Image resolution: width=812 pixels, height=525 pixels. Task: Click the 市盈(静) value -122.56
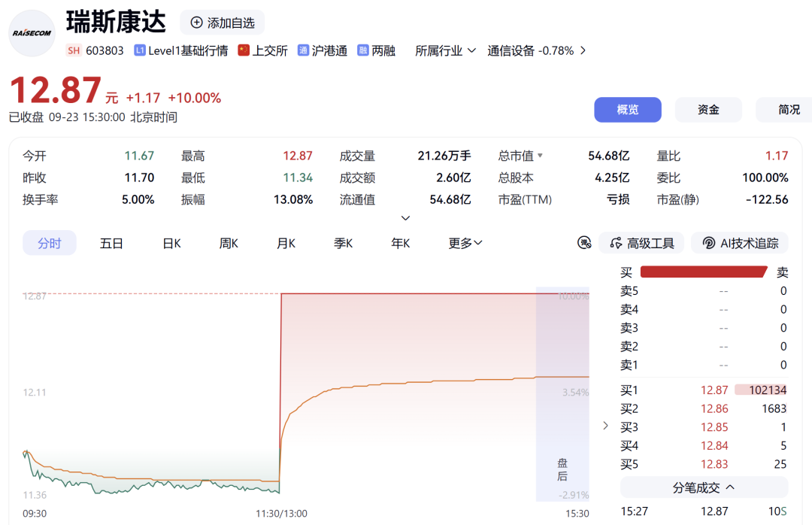(767, 199)
